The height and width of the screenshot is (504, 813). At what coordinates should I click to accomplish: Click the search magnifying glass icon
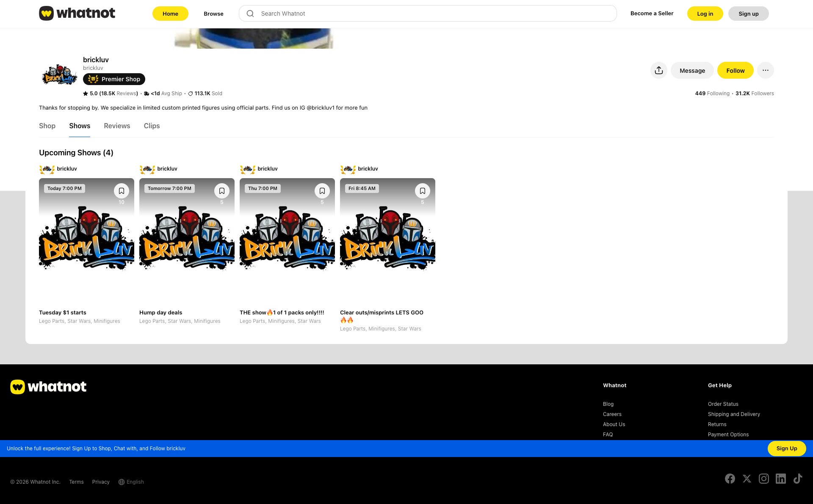(x=250, y=13)
